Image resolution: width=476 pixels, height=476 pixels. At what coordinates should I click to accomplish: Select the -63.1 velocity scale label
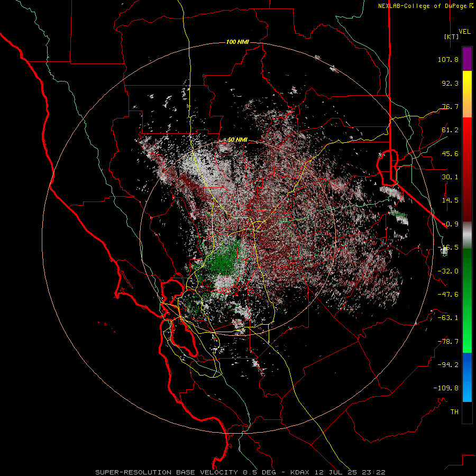point(448,318)
